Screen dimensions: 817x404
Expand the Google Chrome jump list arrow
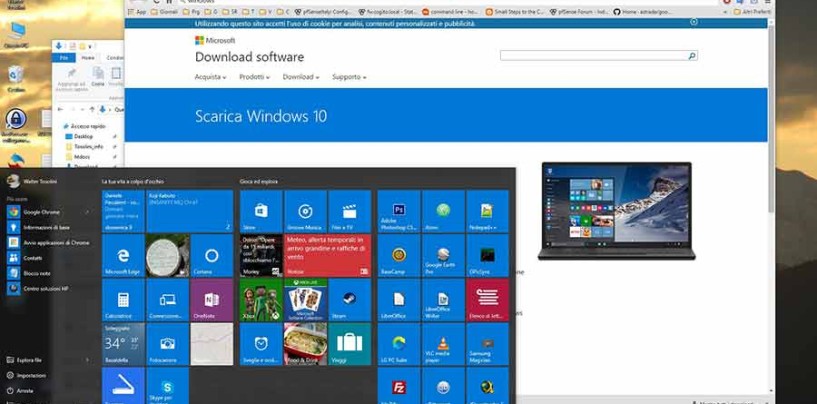tap(87, 212)
